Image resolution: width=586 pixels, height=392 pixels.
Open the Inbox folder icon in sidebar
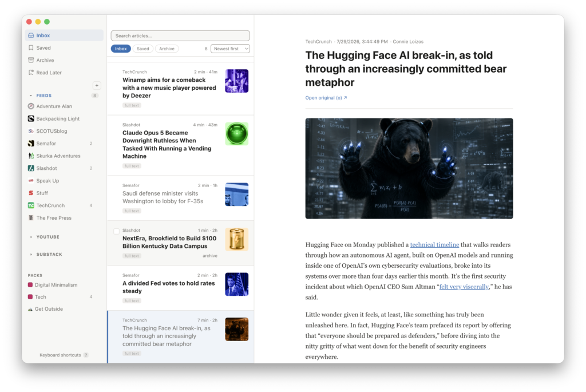[31, 35]
